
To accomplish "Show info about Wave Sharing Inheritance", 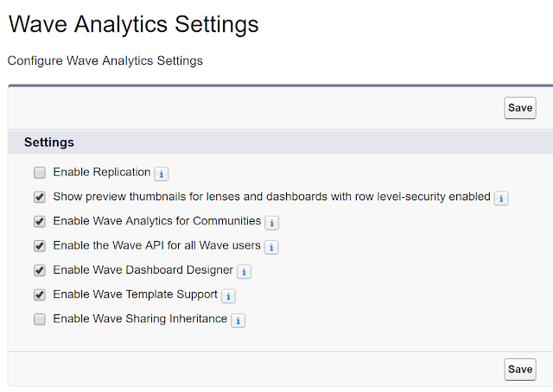I will (238, 320).
